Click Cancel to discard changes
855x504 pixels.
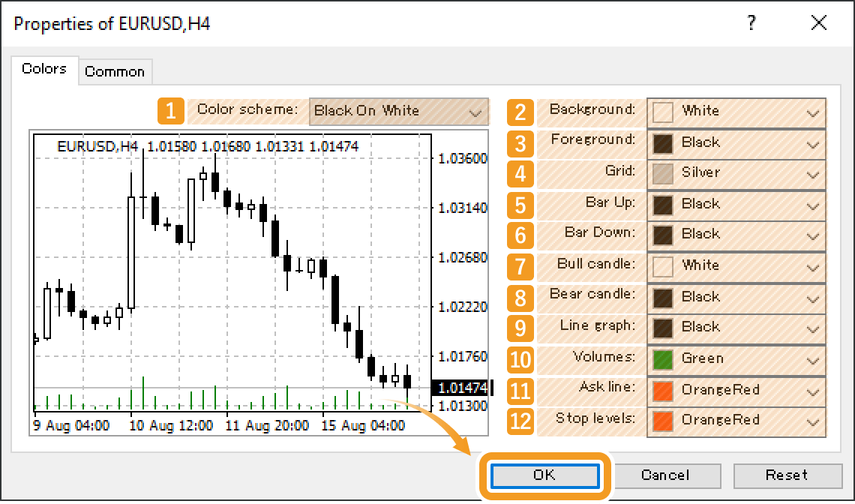667,475
